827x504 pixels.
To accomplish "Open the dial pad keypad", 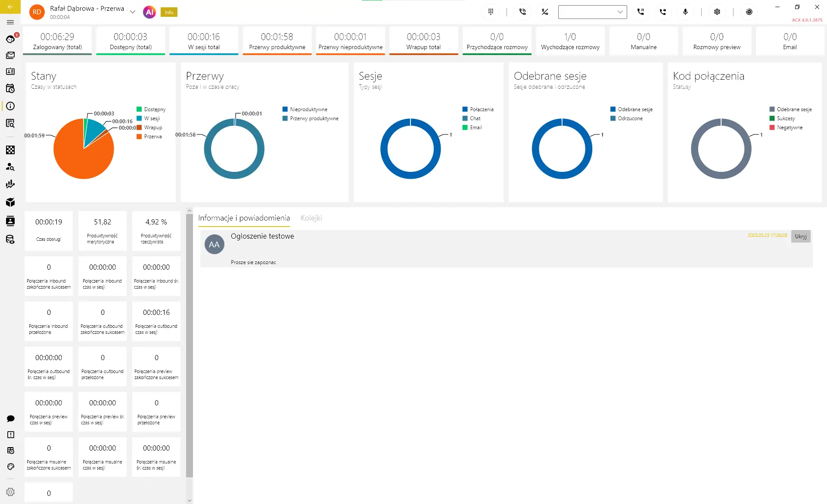I will (491, 12).
